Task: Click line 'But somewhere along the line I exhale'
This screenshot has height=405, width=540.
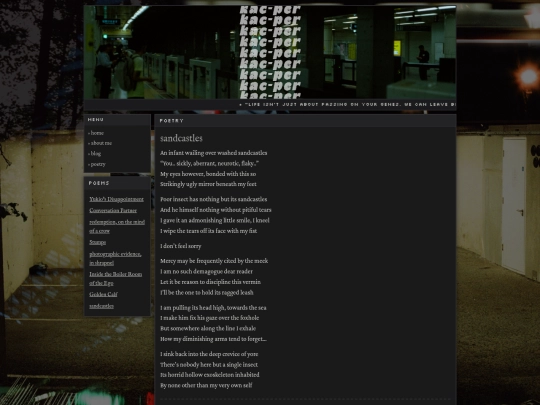Action: pyautogui.click(x=208, y=329)
